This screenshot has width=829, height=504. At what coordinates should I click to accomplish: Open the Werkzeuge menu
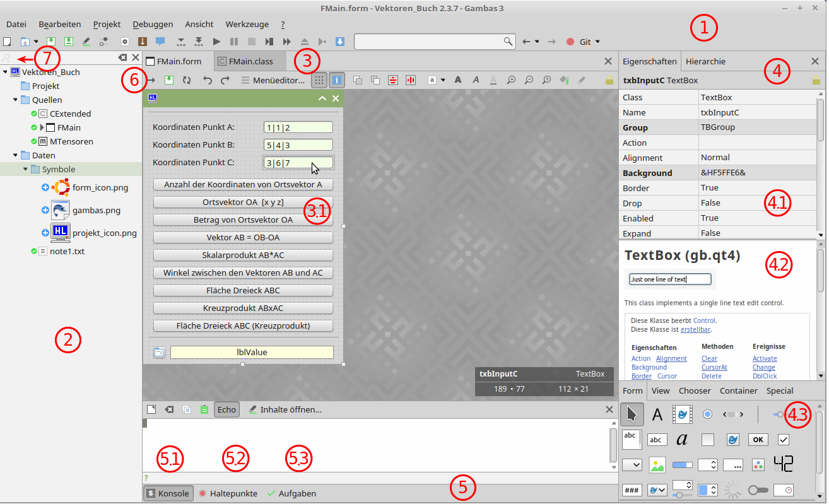pos(247,24)
